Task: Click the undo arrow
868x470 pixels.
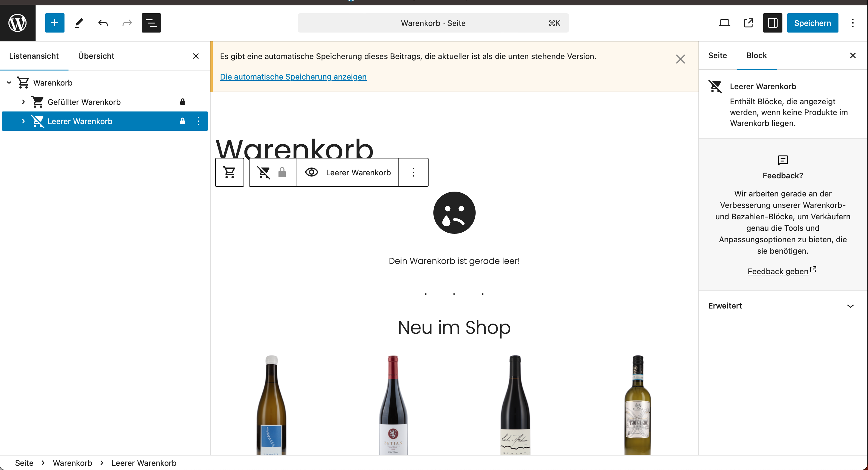Action: coord(103,23)
